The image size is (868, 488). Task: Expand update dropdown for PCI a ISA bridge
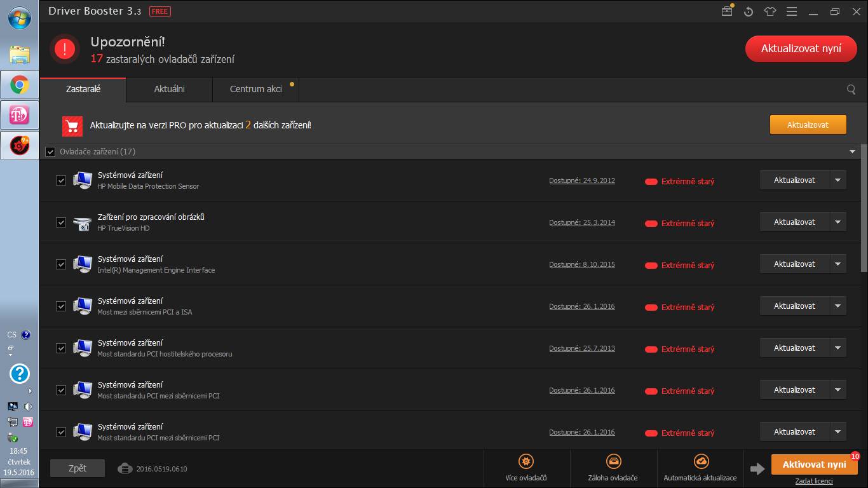837,306
